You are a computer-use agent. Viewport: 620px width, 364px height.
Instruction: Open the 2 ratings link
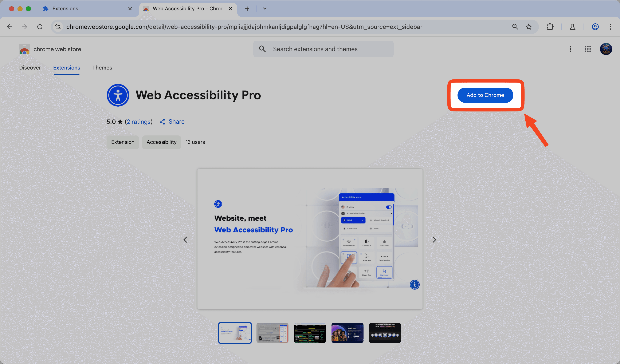138,122
